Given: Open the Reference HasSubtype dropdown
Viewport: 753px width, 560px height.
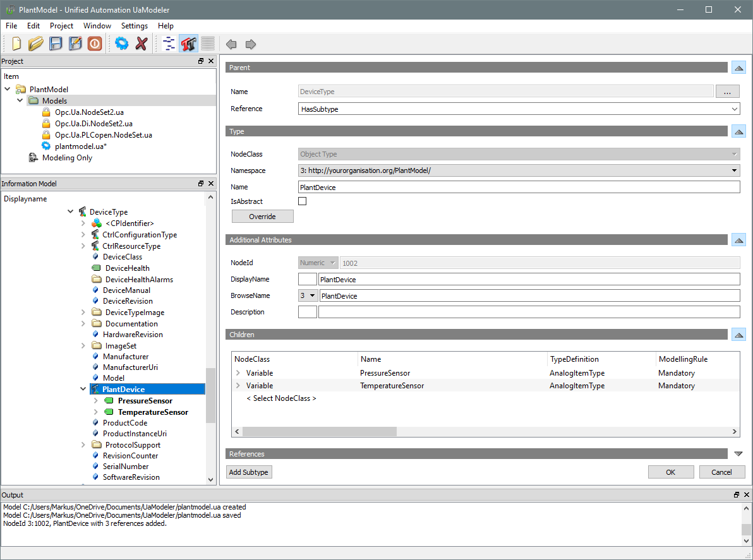Looking at the screenshot, I should tap(518, 109).
